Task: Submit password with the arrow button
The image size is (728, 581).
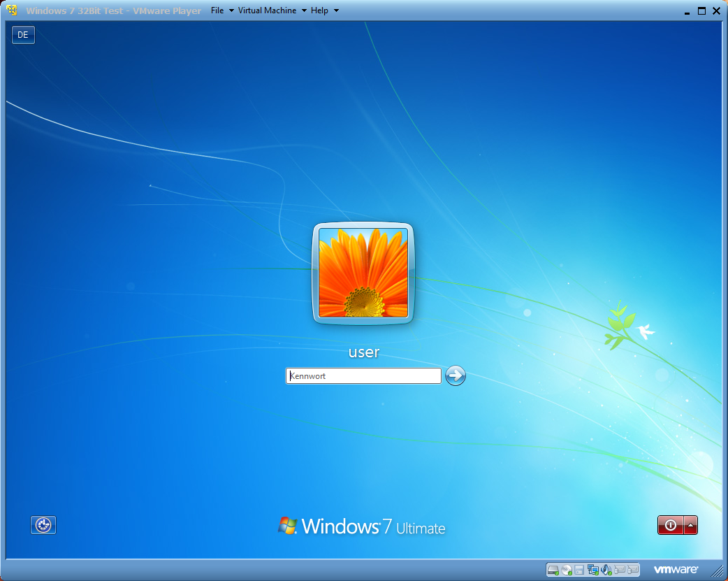Action: 456,375
